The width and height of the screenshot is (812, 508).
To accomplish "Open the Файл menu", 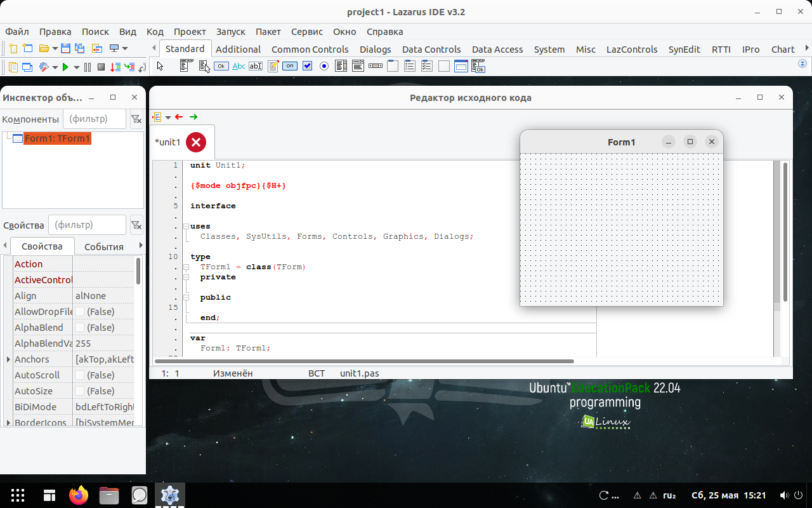I will click(x=17, y=32).
